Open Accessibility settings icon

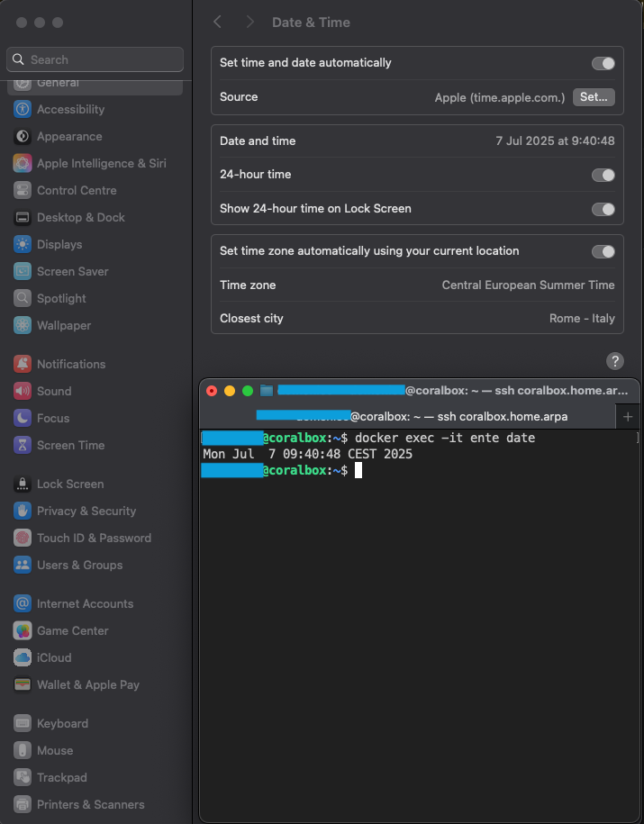(x=23, y=109)
